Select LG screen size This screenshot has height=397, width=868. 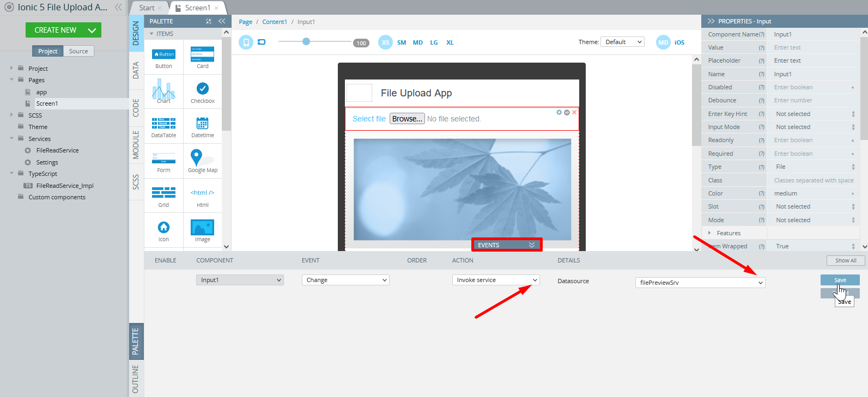(x=434, y=42)
